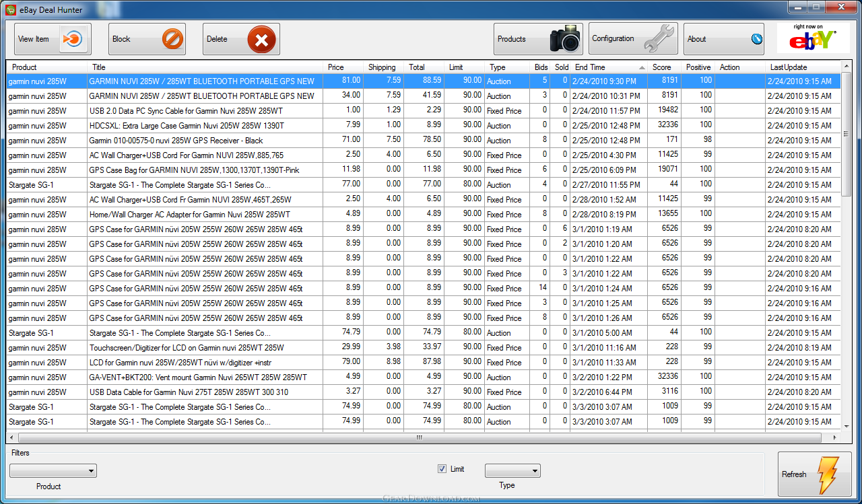Sort by the Product column header
Screen dimensions: 862x504
(47, 67)
